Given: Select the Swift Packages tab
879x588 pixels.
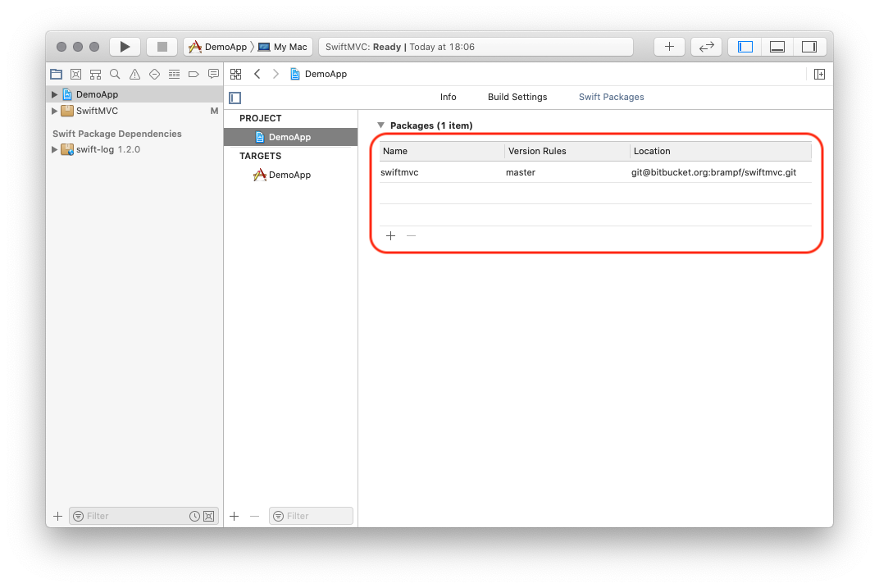Looking at the screenshot, I should pos(611,97).
